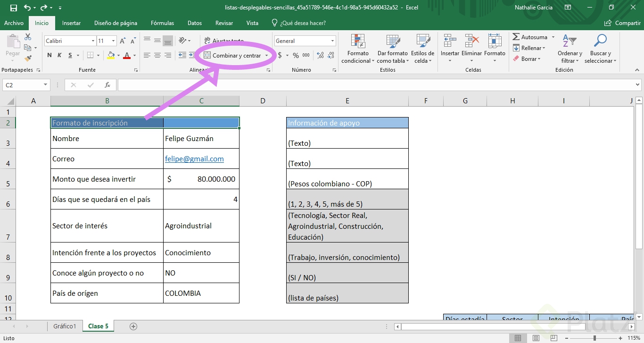Open Formato condicional
644x343 pixels.
click(358, 49)
